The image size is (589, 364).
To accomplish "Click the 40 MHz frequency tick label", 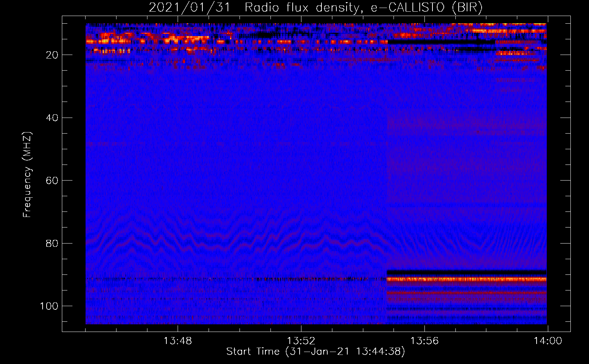I will click(52, 118).
